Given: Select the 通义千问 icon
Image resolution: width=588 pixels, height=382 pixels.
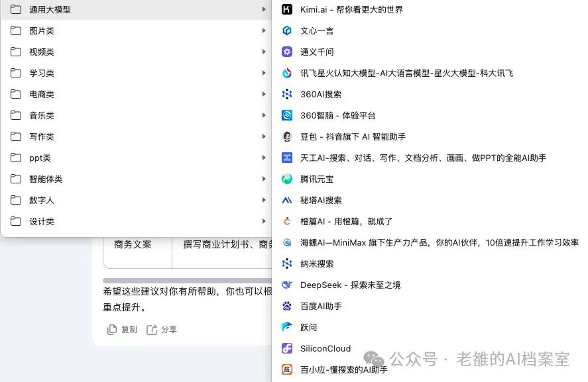Looking at the screenshot, I should (286, 52).
